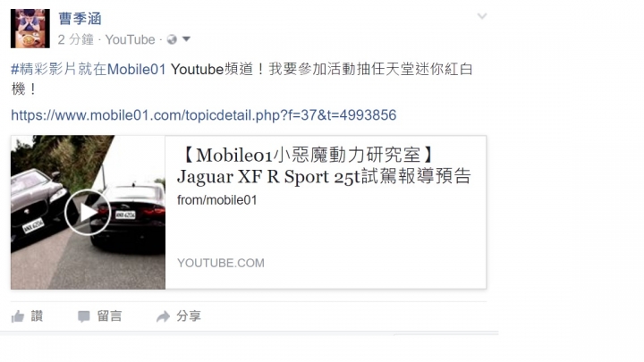Open 曹季涵's profile picture

(30, 29)
